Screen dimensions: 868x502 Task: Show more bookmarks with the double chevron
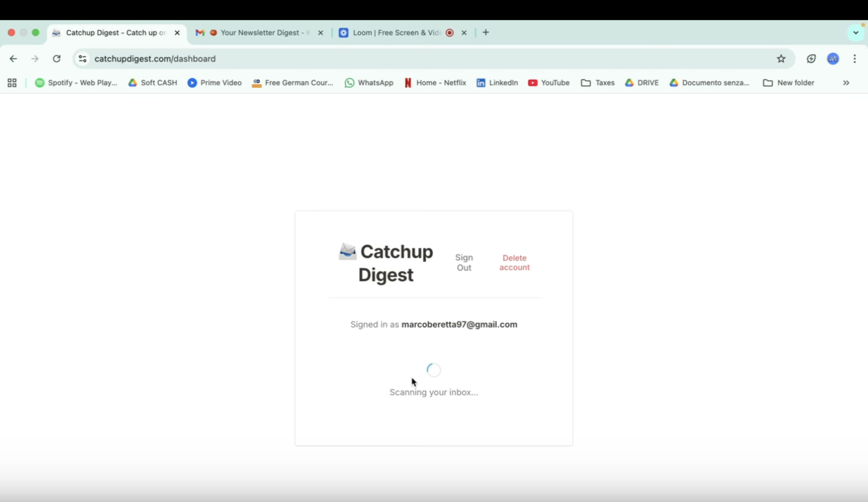pyautogui.click(x=846, y=83)
